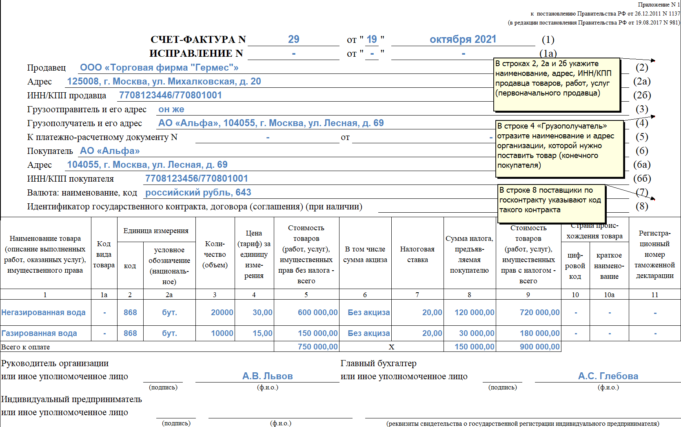Click the director signature name А.В. Львов
681x427 pixels.
(x=269, y=375)
